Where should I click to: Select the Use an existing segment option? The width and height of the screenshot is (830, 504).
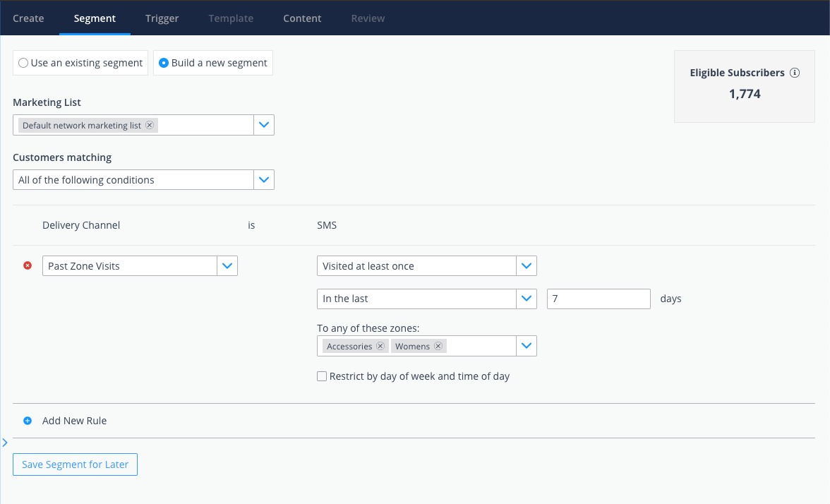(x=23, y=62)
